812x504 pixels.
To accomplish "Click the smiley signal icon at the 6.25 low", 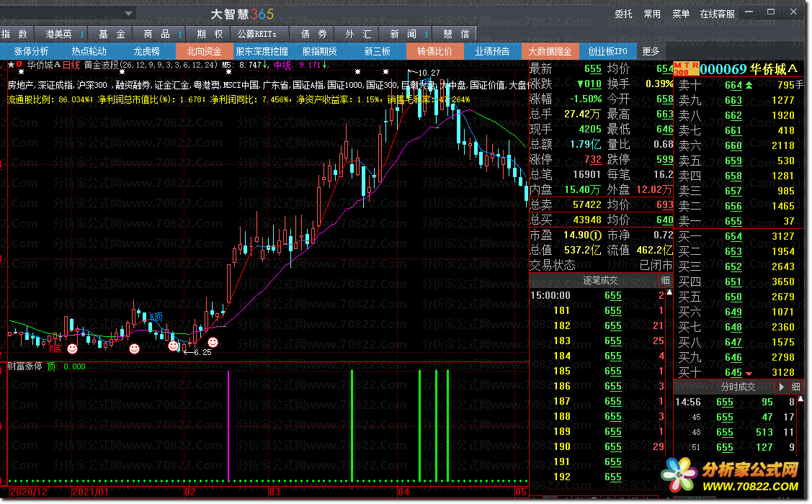I will click(x=174, y=345).
